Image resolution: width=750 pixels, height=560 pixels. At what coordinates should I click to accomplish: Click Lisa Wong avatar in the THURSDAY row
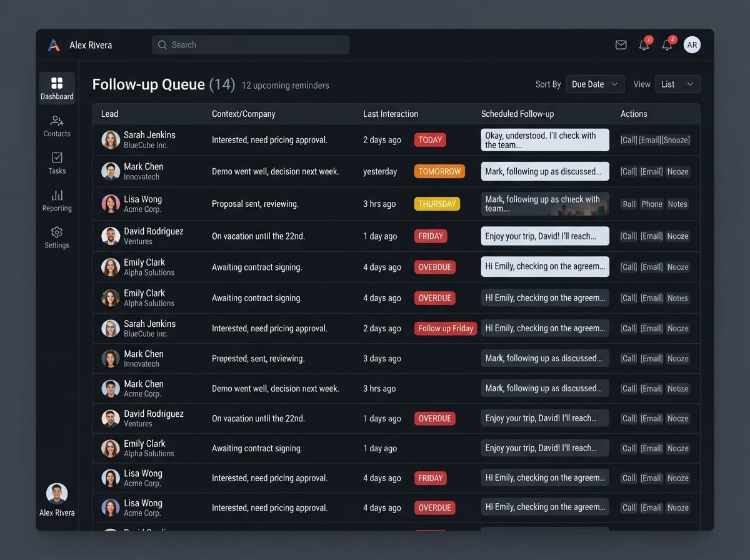[111, 204]
